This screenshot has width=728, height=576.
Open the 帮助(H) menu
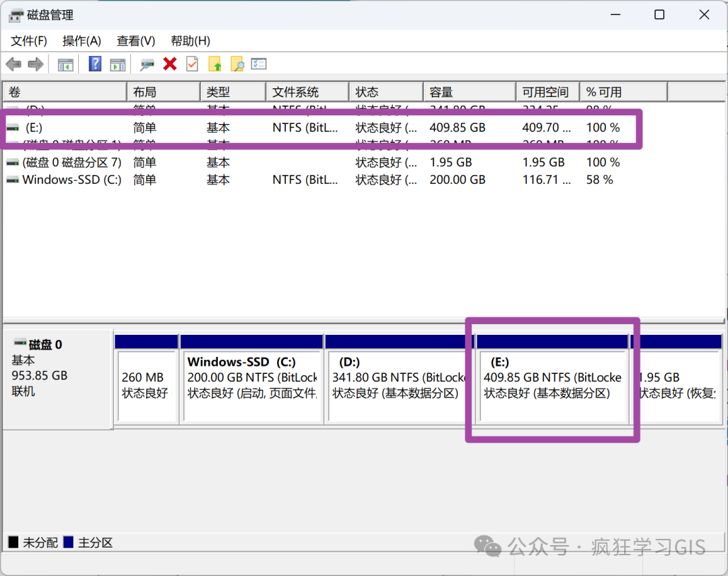pyautogui.click(x=189, y=41)
